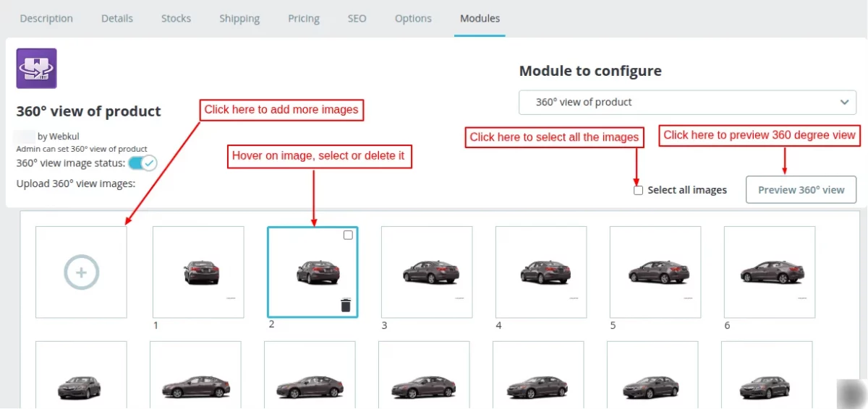The width and height of the screenshot is (868, 409).
Task: Go to the SEO tab
Action: pos(357,18)
